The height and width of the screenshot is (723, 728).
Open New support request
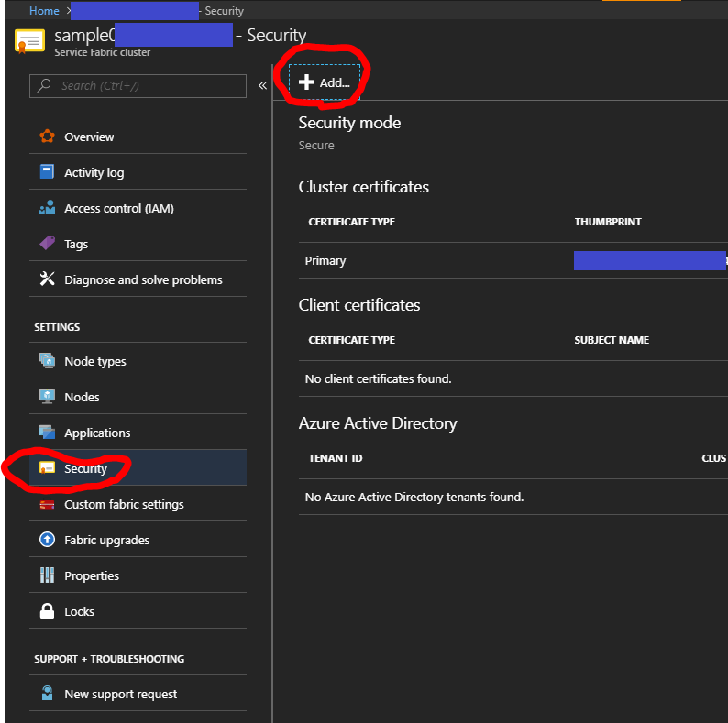pyautogui.click(x=138, y=694)
